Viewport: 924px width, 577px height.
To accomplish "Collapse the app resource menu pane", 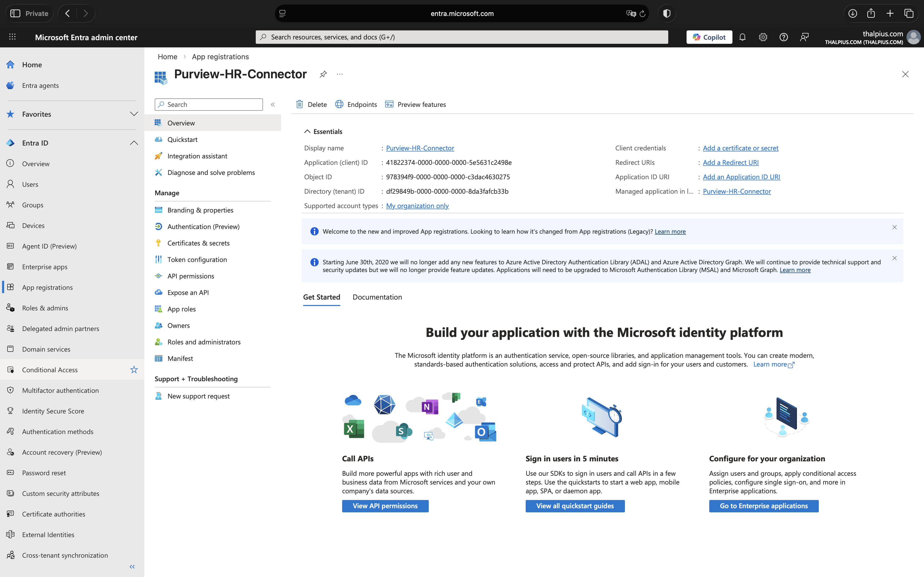I will pyautogui.click(x=273, y=105).
